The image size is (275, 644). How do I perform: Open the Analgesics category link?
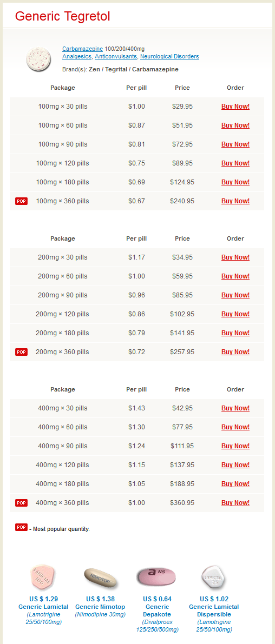tap(77, 56)
